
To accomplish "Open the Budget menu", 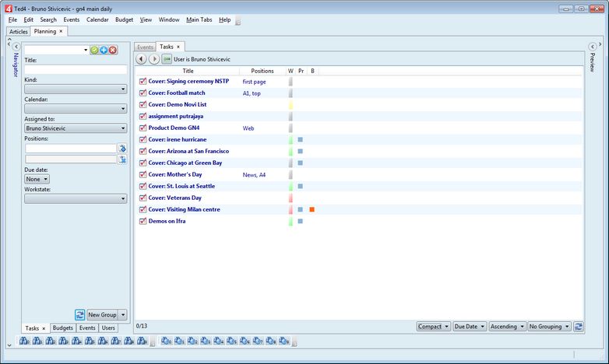I will (x=124, y=19).
